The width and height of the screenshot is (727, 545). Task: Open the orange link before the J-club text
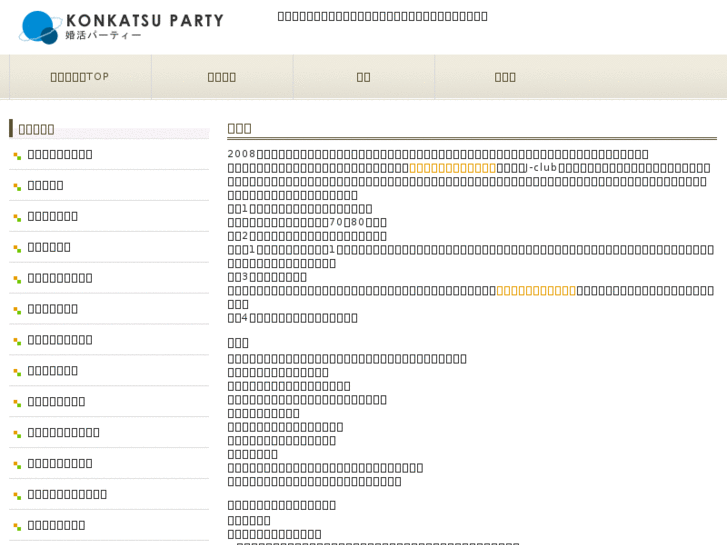point(453,168)
